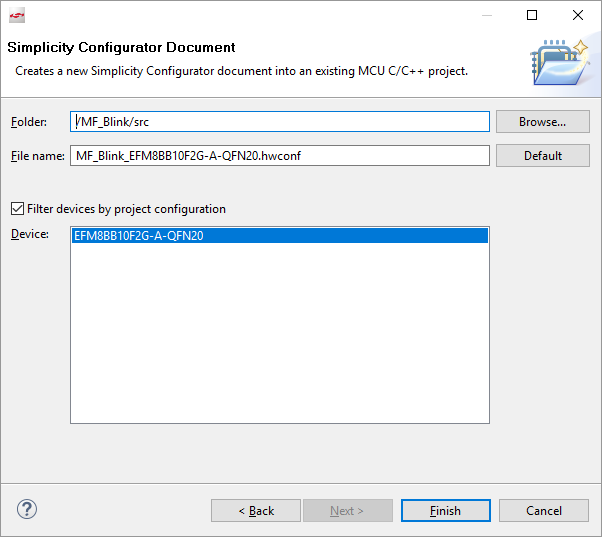
Task: Uncheck Filter devices by project configuration
Action: (x=17, y=209)
